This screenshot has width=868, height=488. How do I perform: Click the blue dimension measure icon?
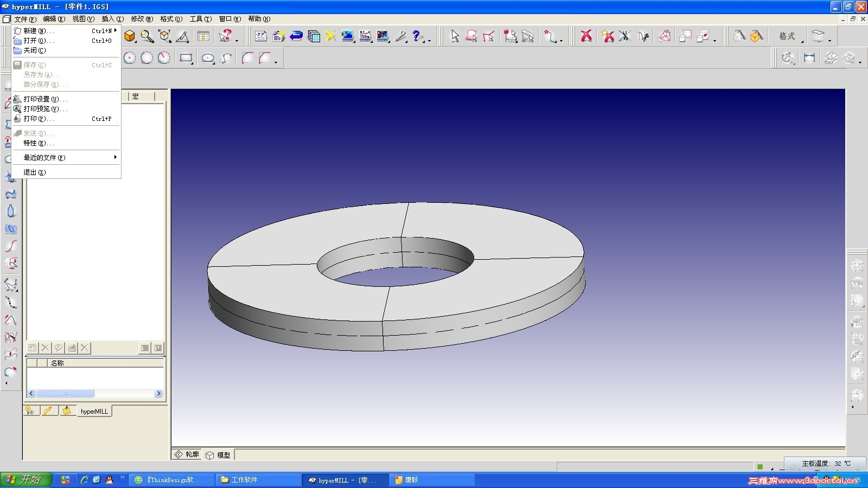tap(809, 58)
